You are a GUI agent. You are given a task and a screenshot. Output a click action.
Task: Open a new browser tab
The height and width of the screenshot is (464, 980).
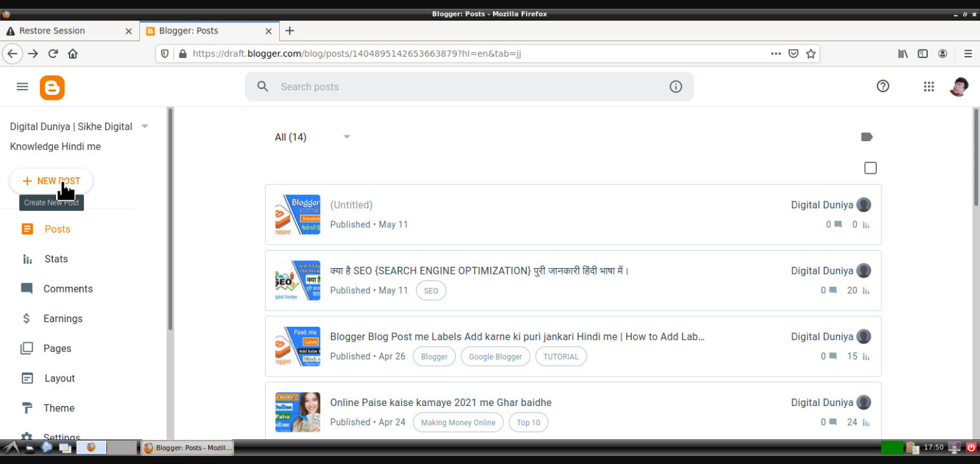(289, 30)
